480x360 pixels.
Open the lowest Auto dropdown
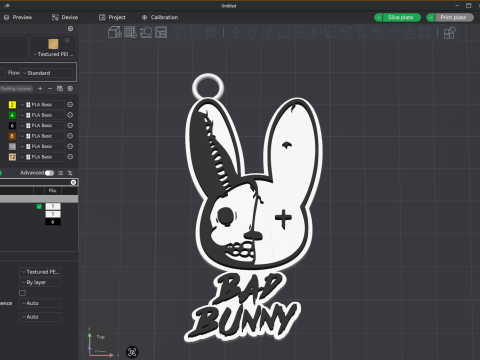click(40, 317)
